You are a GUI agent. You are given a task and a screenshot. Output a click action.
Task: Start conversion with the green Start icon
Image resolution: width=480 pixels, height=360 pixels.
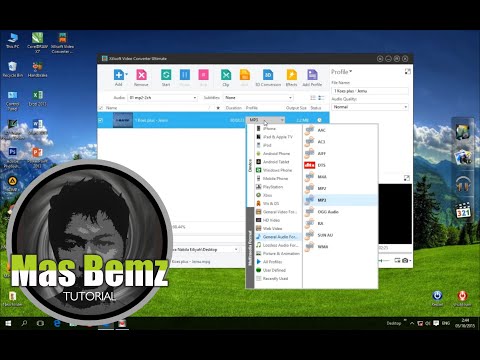[166, 75]
